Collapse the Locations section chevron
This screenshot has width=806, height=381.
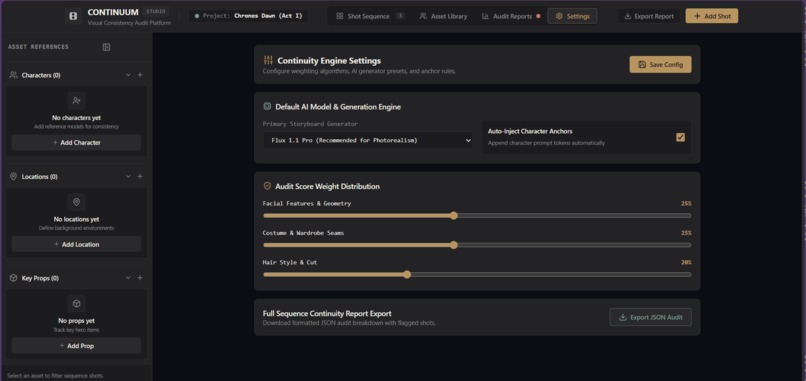pos(128,176)
